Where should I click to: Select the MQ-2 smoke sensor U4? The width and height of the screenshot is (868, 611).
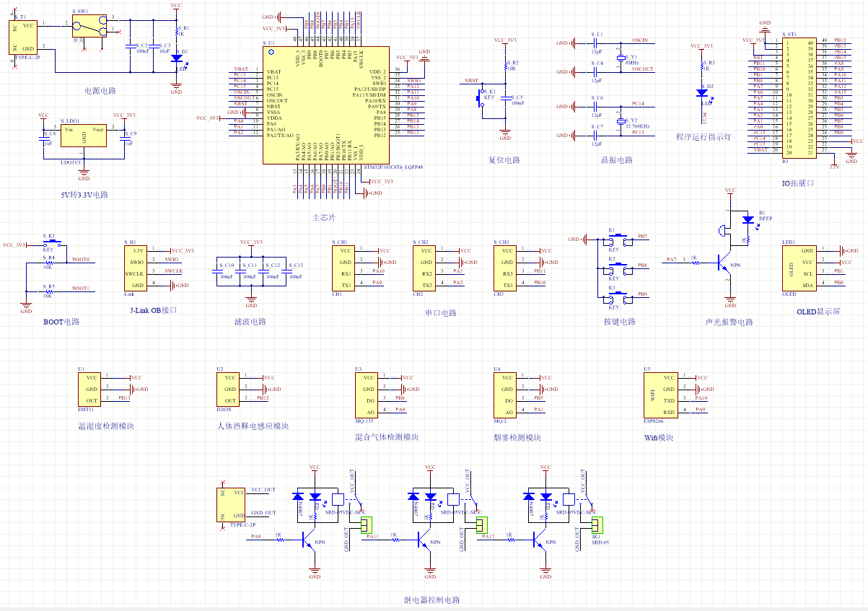(x=505, y=395)
